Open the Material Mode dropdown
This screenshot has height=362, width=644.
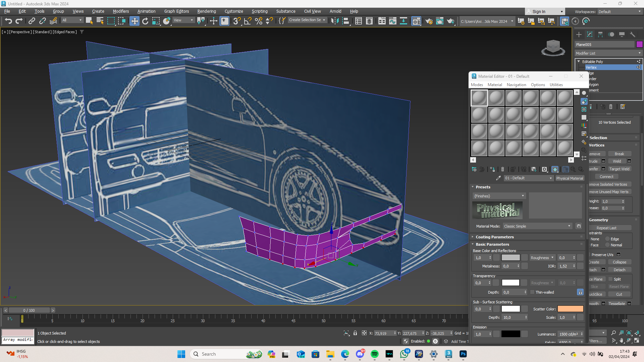(x=537, y=226)
